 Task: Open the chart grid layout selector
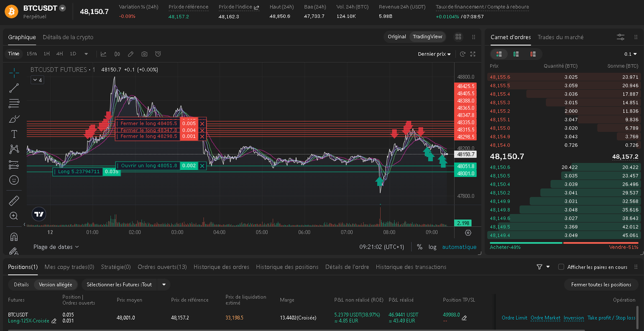(x=458, y=37)
